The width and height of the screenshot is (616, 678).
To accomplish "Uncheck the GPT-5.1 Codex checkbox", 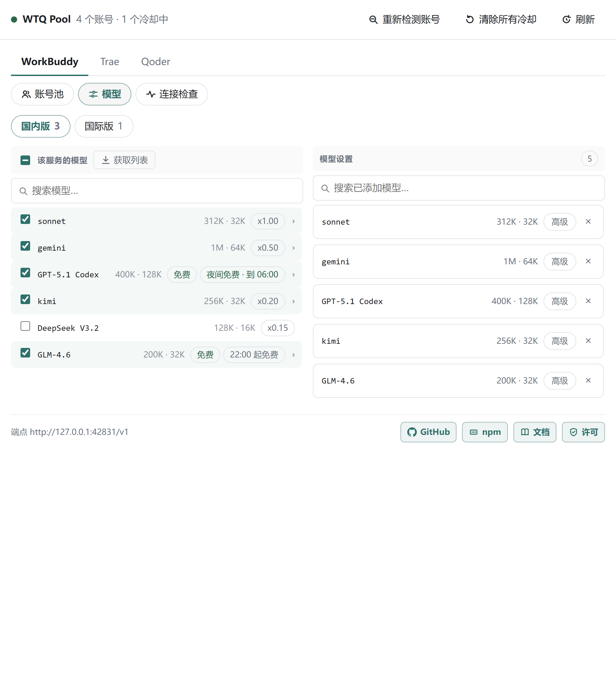I will click(25, 273).
